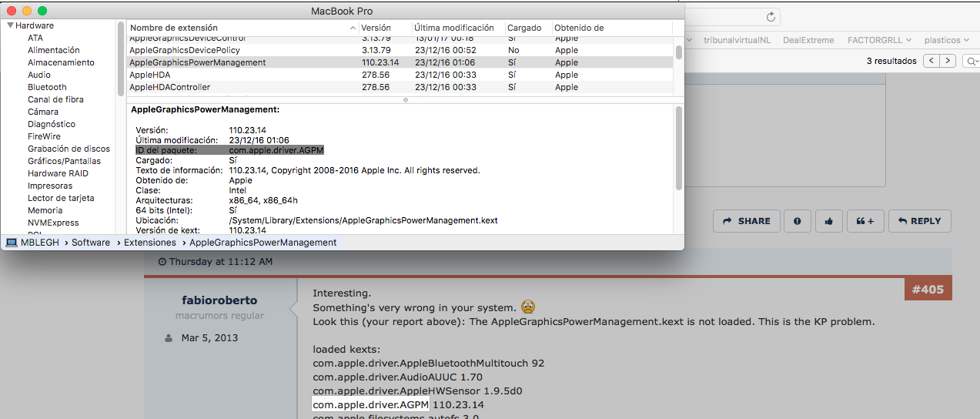Select AppleHDA extension row

[x=400, y=75]
